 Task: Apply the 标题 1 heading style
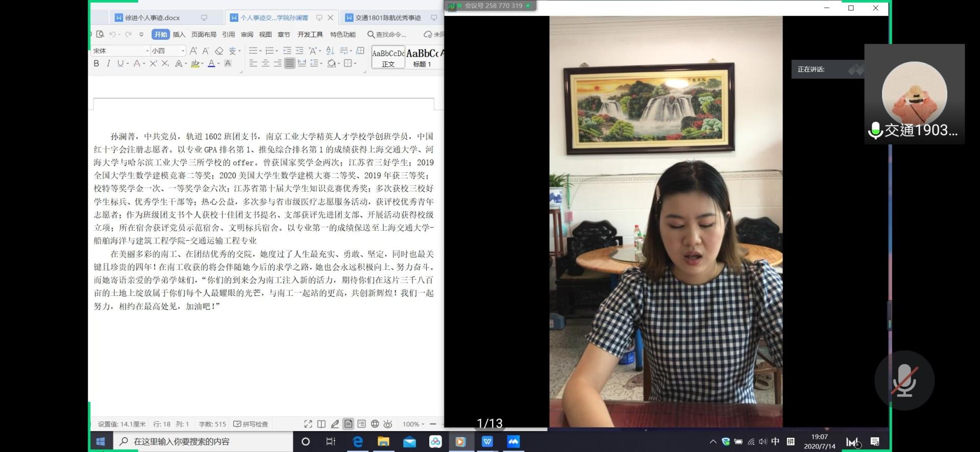click(422, 58)
